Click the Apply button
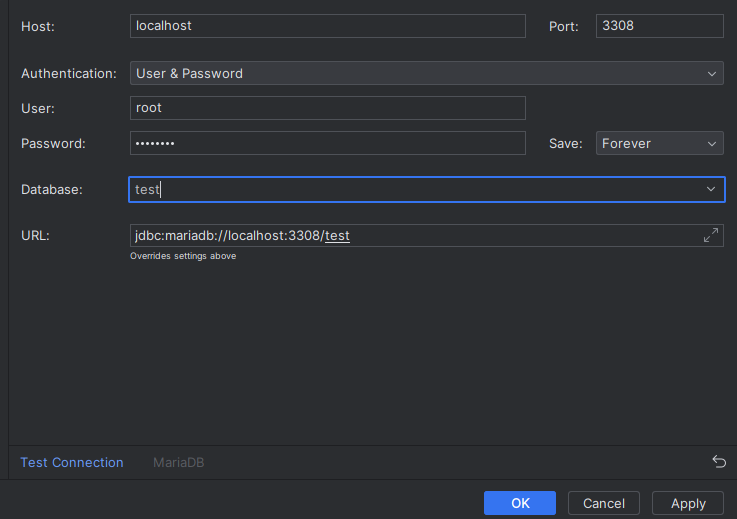 pyautogui.click(x=688, y=503)
